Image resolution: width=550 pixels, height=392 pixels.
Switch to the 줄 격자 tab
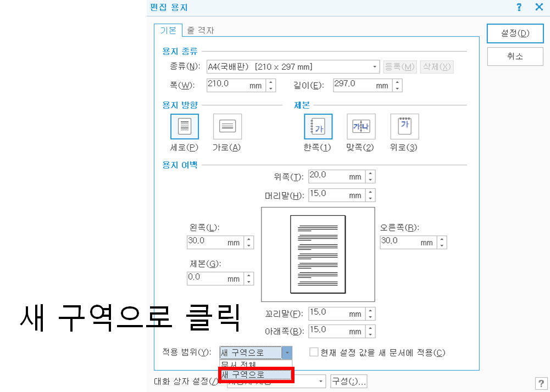coord(201,30)
